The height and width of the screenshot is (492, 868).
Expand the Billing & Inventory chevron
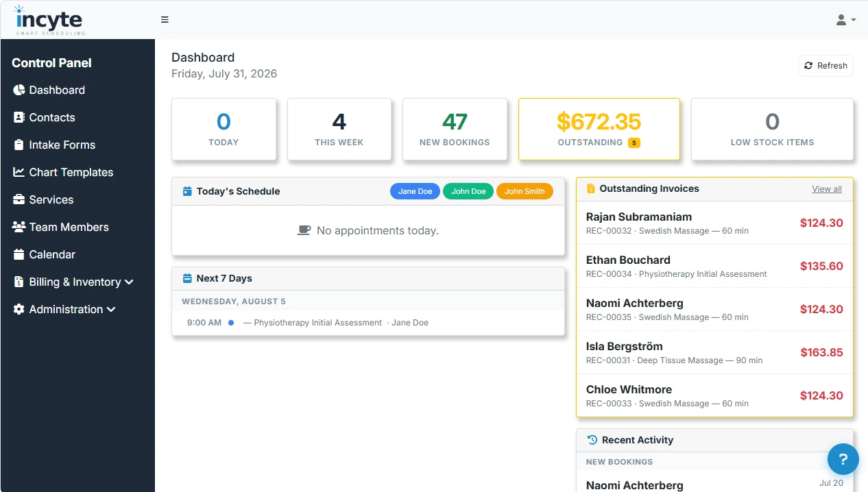pos(129,282)
